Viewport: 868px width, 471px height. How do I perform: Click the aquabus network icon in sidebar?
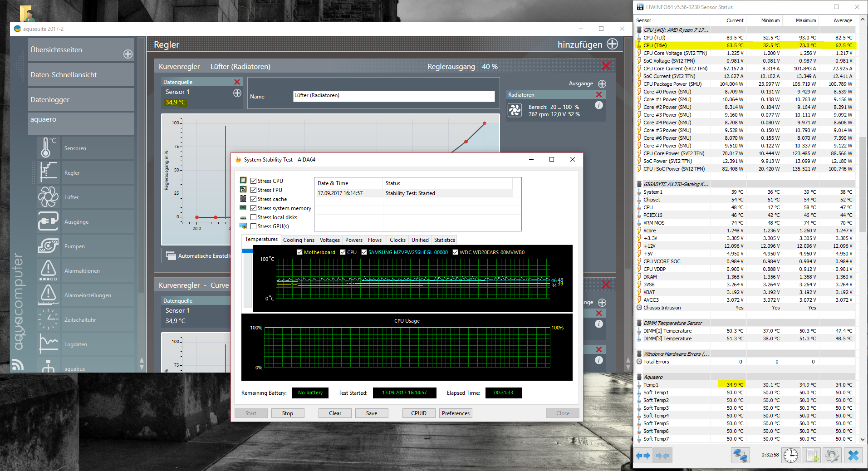pos(48,366)
